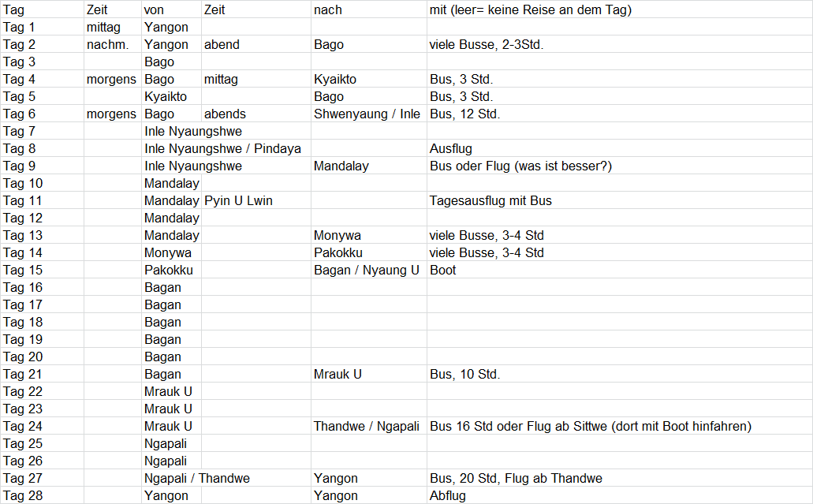Select the 'nachm.' time cell
Image resolution: width=813 pixels, height=504 pixels.
tap(107, 45)
